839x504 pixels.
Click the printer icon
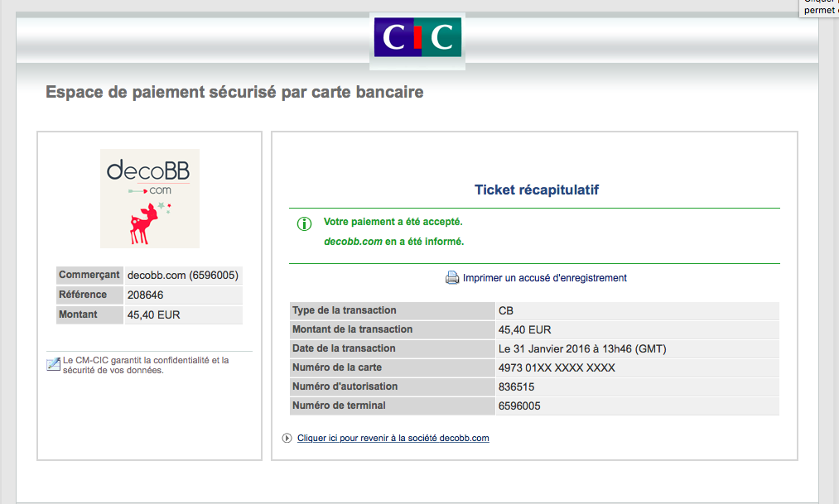point(452,278)
